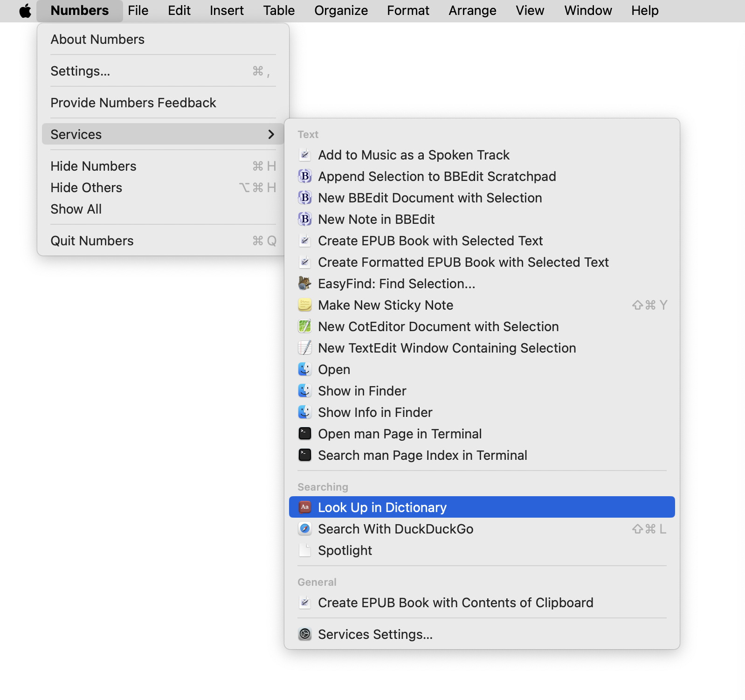The height and width of the screenshot is (700, 745).
Task: Choose Open man Page in Terminal
Action: point(482,434)
